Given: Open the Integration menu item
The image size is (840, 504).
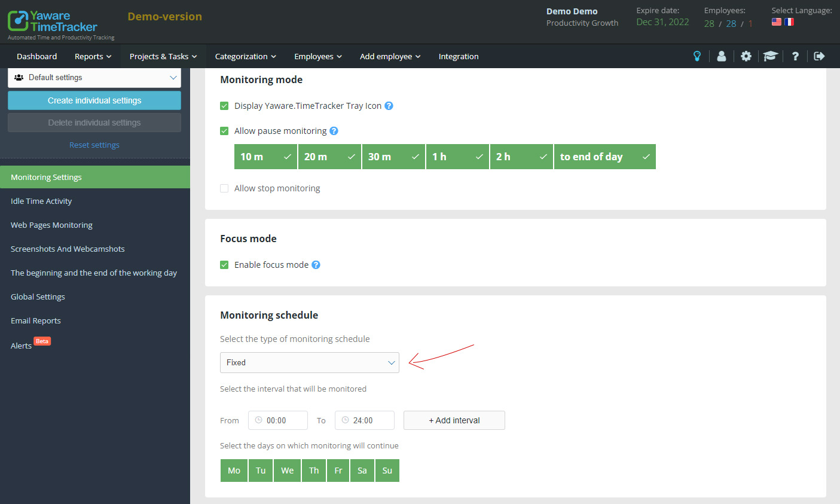Looking at the screenshot, I should click(x=459, y=56).
